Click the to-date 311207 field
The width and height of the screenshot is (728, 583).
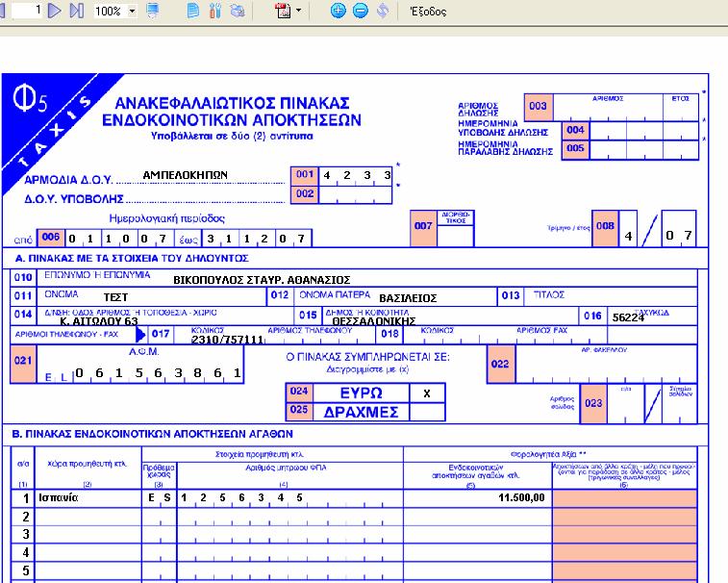pos(257,239)
